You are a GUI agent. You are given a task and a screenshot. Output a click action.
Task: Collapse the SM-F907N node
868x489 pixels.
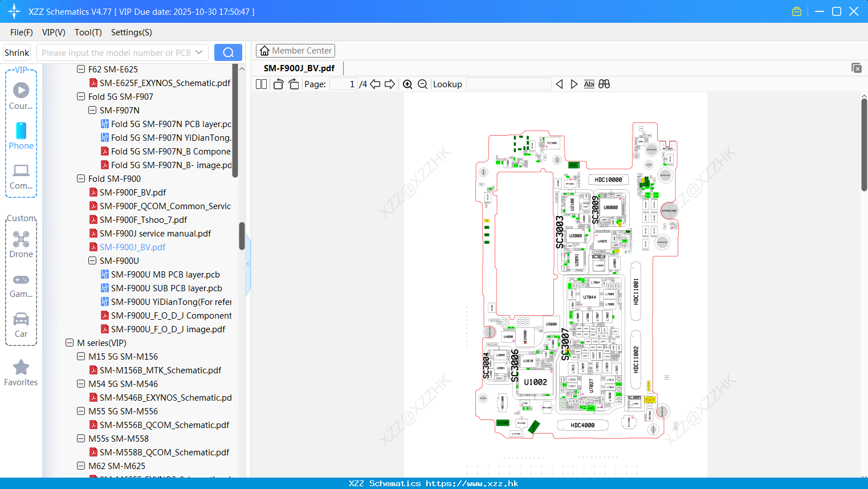pyautogui.click(x=92, y=110)
